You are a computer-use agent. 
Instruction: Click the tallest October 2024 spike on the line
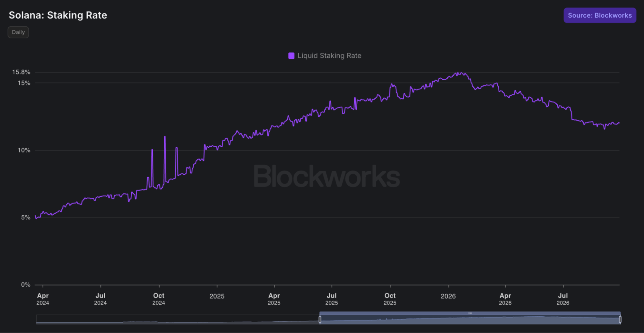[165, 137]
